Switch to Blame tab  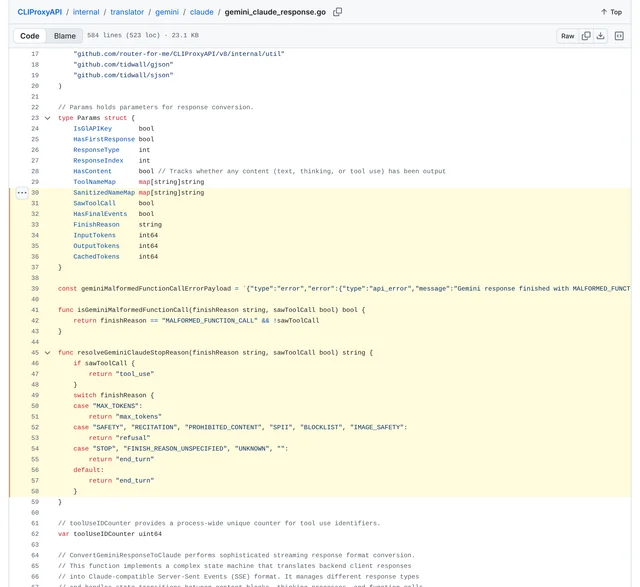tap(64, 36)
